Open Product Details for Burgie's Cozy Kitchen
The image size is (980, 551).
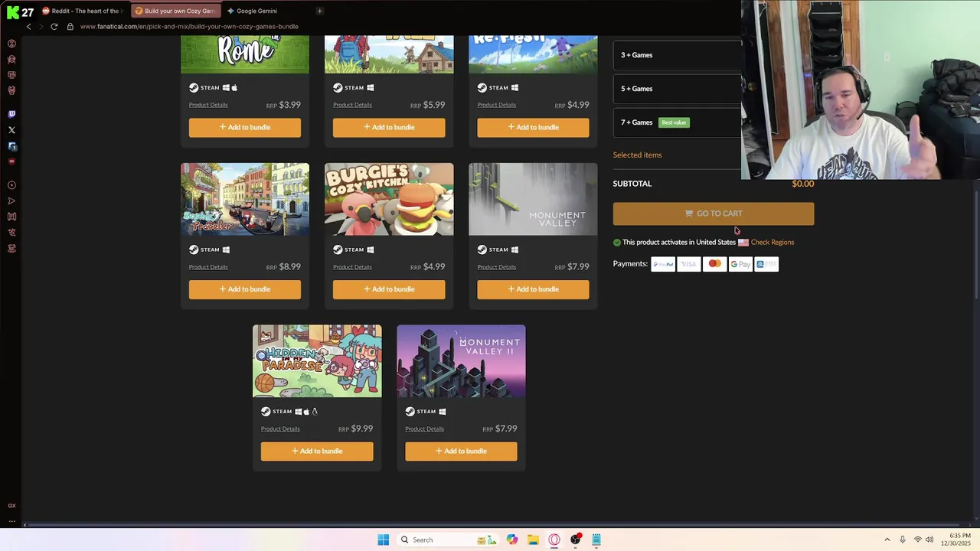[x=352, y=267]
